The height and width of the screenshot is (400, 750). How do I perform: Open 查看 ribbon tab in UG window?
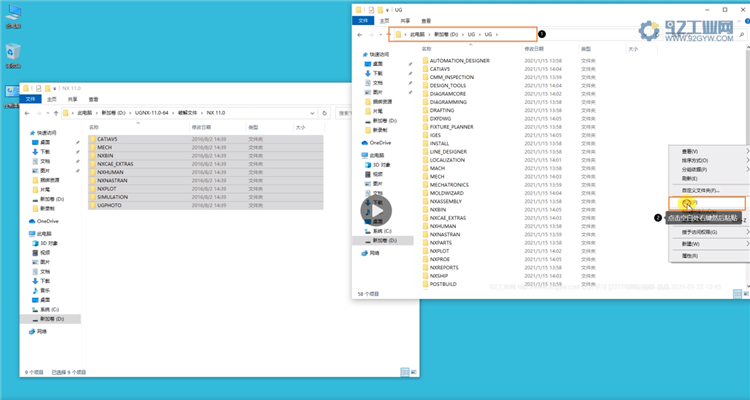point(426,21)
